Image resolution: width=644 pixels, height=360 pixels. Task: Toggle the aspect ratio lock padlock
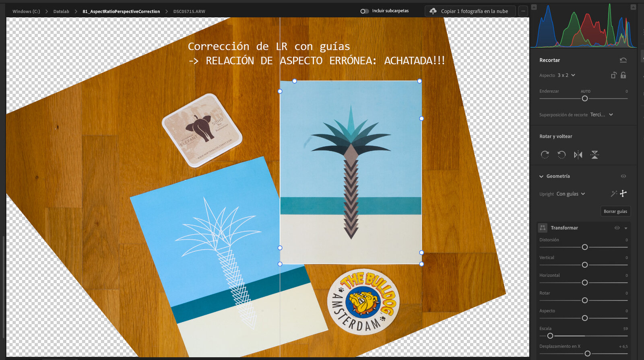pyautogui.click(x=623, y=75)
